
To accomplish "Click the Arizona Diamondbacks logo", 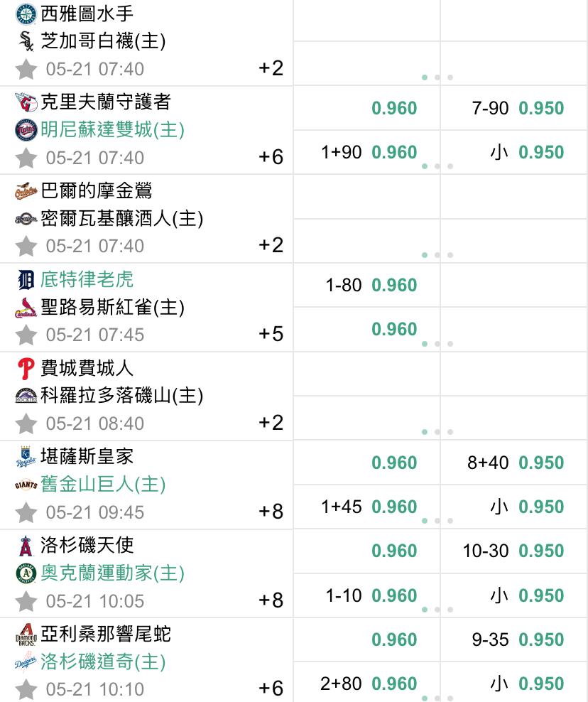I will tap(26, 634).
